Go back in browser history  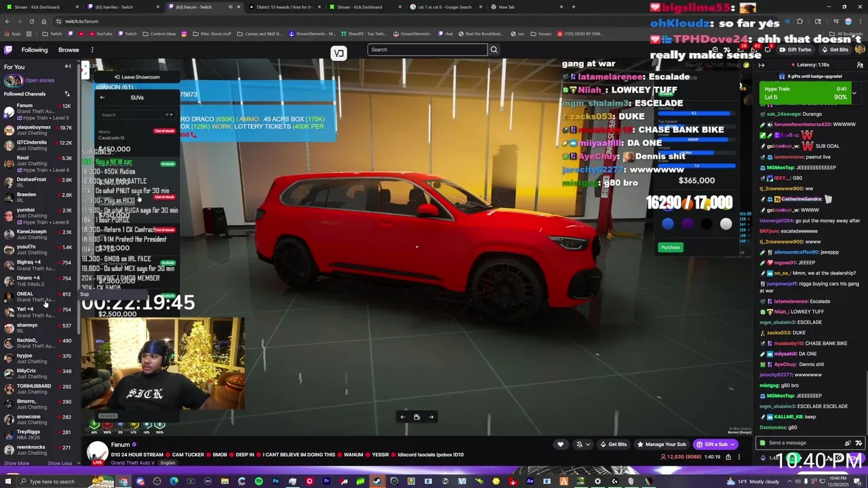pos(7,21)
